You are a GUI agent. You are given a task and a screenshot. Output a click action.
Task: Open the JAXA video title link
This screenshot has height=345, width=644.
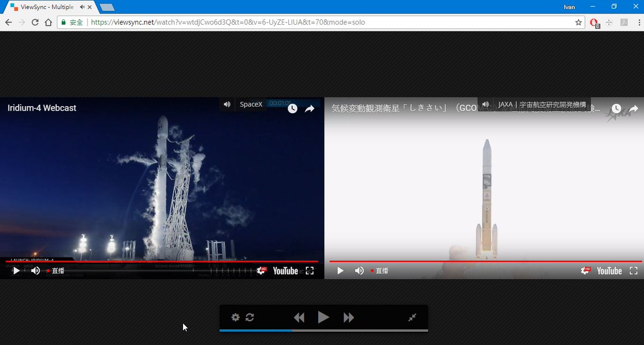466,108
